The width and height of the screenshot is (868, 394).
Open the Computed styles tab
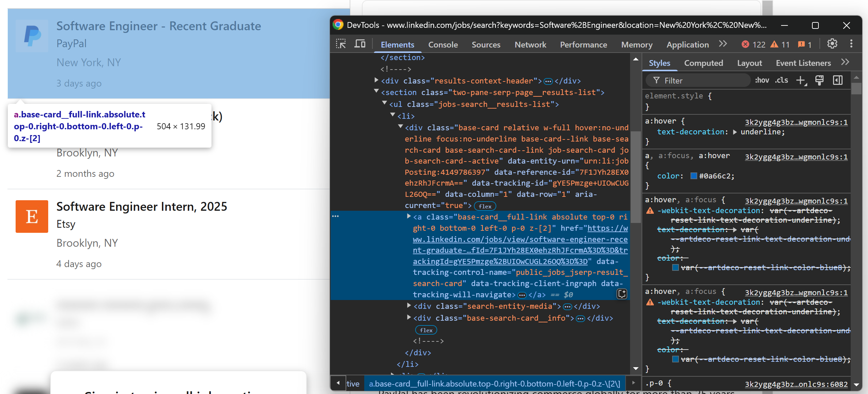pos(703,63)
